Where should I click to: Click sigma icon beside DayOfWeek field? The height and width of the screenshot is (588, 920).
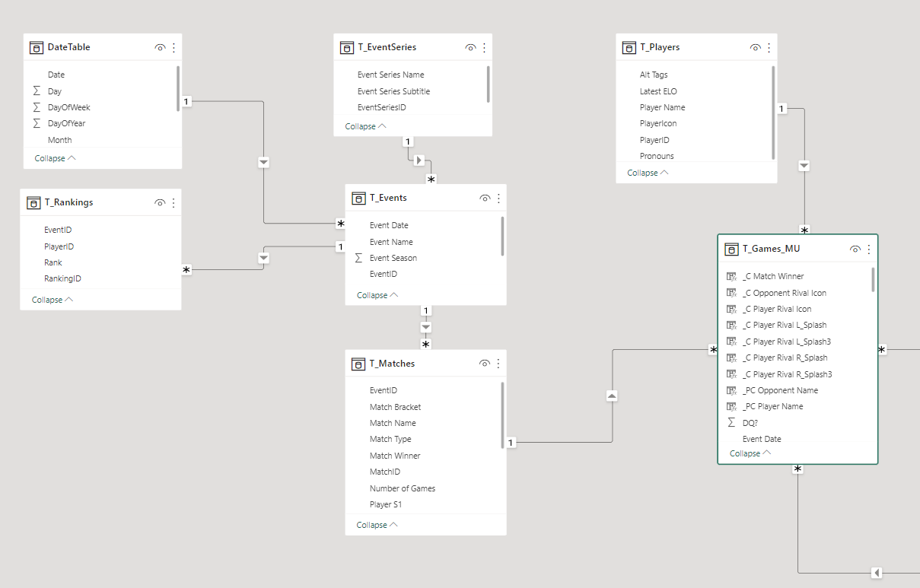point(37,107)
